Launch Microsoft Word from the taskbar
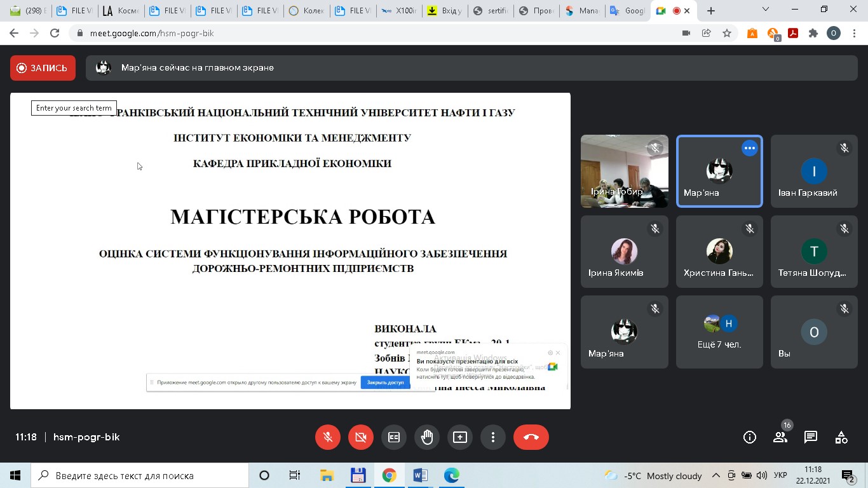 point(420,475)
